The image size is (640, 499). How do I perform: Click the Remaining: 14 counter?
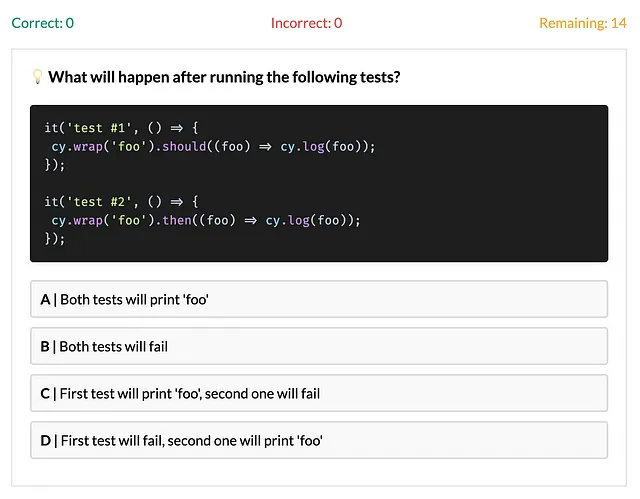pyautogui.click(x=583, y=23)
